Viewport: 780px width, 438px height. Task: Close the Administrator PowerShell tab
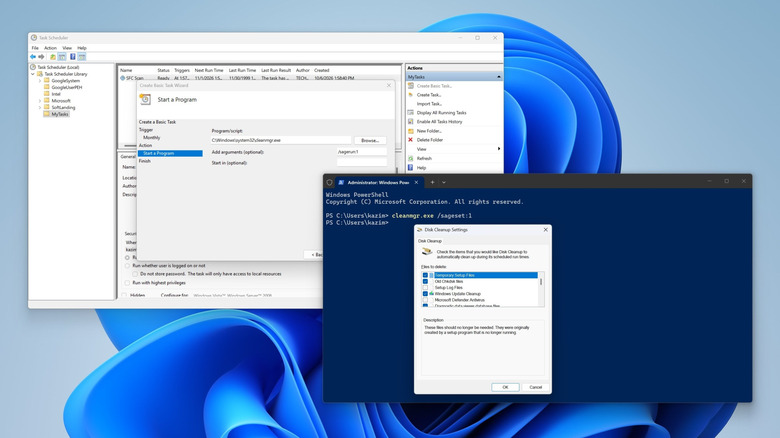coord(416,182)
